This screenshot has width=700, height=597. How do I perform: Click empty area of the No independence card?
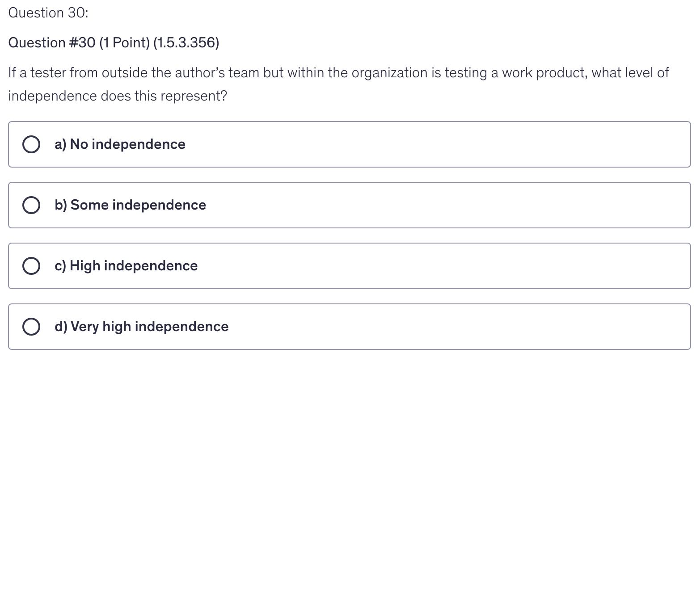click(425, 144)
